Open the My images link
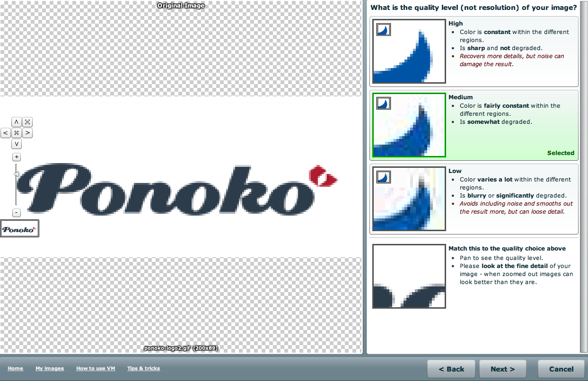 click(x=50, y=368)
